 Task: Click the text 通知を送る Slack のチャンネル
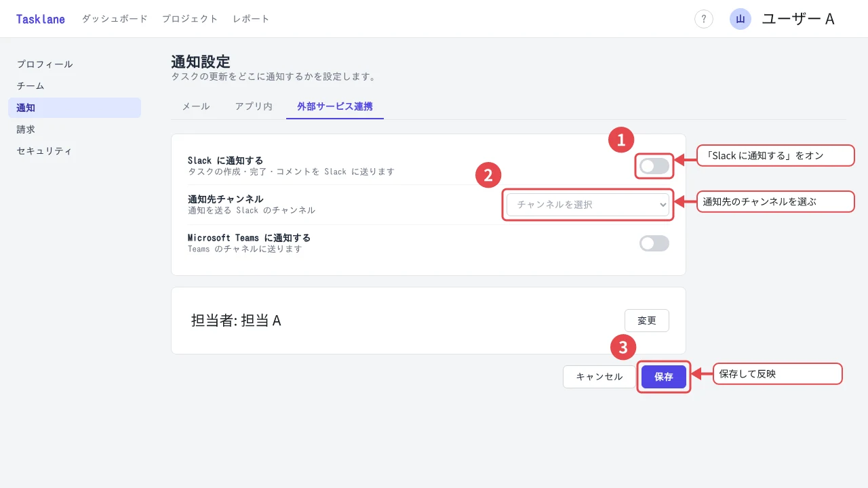click(252, 210)
